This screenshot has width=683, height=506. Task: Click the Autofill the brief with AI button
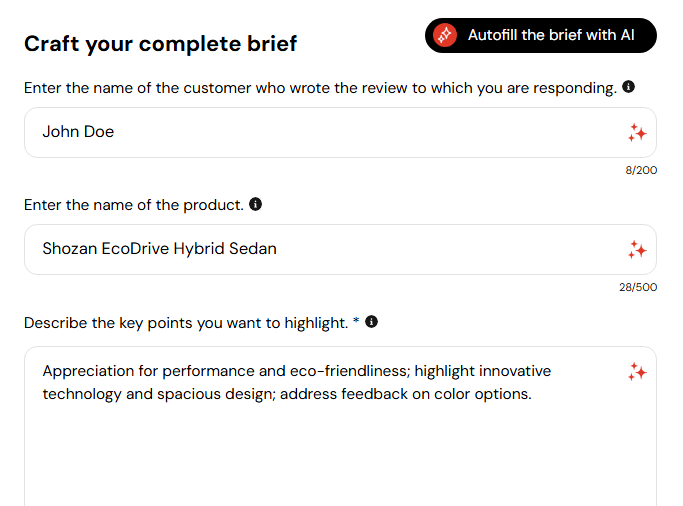click(x=541, y=35)
